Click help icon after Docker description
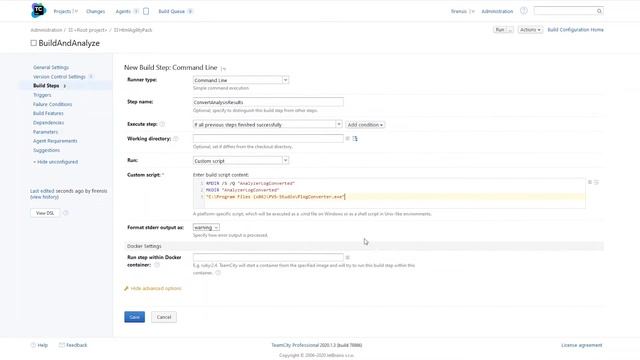Image resolution: width=640 pixels, height=360 pixels. [218, 273]
